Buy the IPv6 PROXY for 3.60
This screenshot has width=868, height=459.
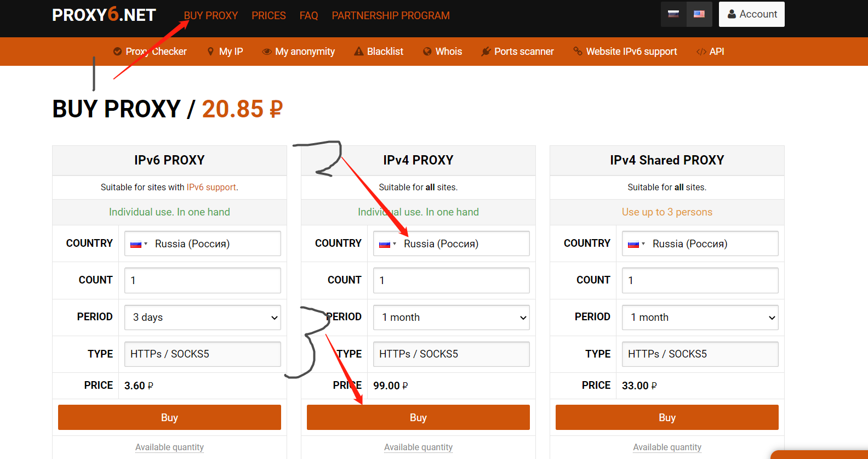[x=169, y=417]
